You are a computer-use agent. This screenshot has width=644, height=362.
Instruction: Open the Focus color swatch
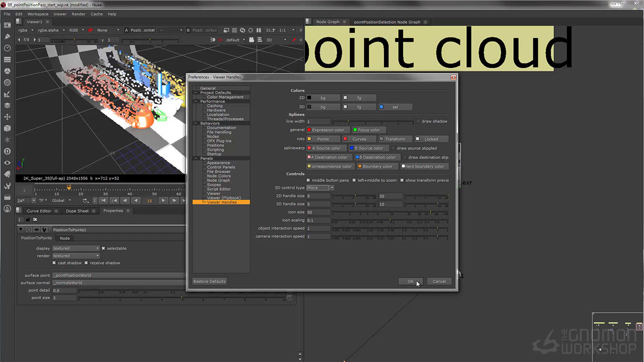point(369,130)
